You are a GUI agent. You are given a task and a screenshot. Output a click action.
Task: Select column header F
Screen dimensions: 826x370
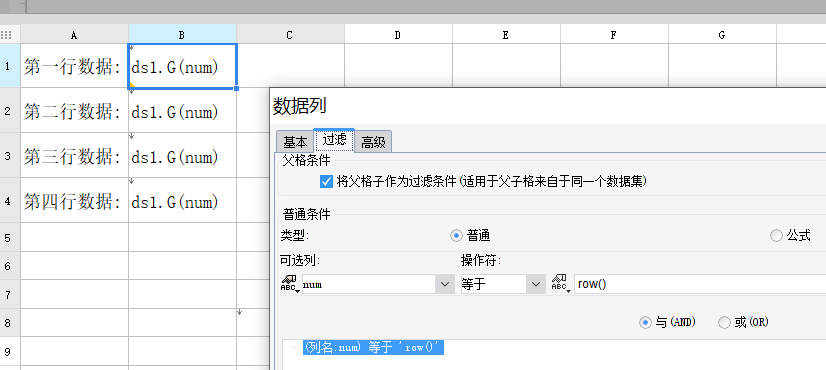click(614, 35)
